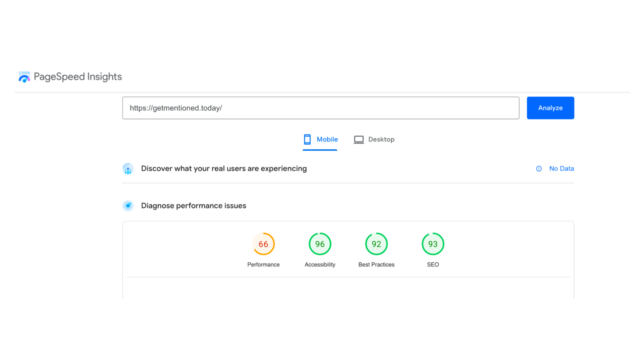The height and width of the screenshot is (362, 644).
Task: Select the Accessibility score gauge 96
Action: pos(320,244)
